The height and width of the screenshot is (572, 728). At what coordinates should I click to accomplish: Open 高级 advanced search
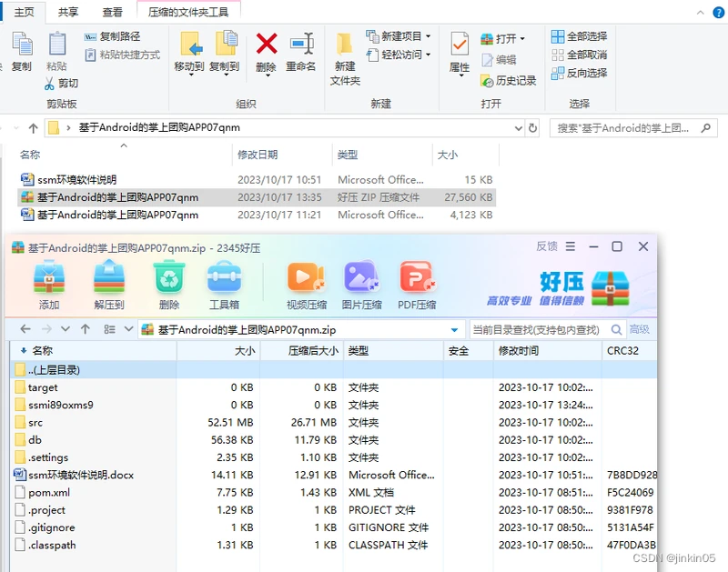tap(640, 329)
